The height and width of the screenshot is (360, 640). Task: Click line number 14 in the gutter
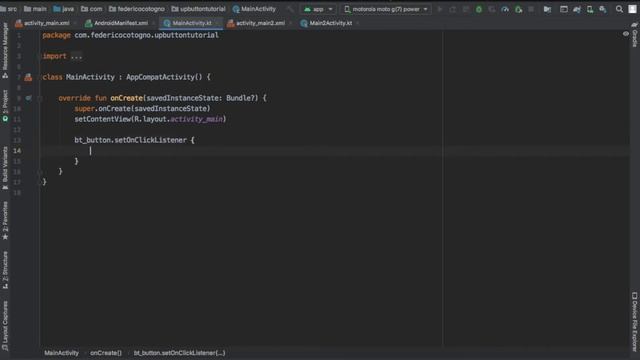tap(17, 151)
